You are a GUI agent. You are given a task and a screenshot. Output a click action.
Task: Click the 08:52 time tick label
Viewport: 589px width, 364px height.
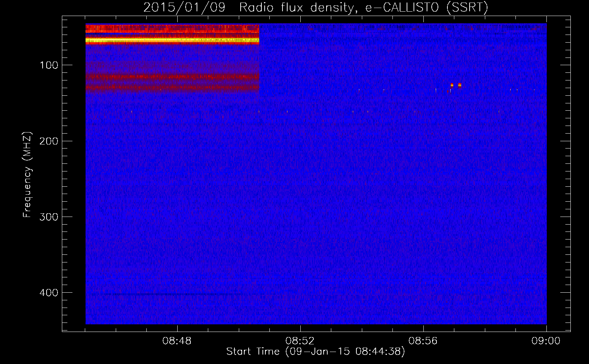(x=300, y=341)
